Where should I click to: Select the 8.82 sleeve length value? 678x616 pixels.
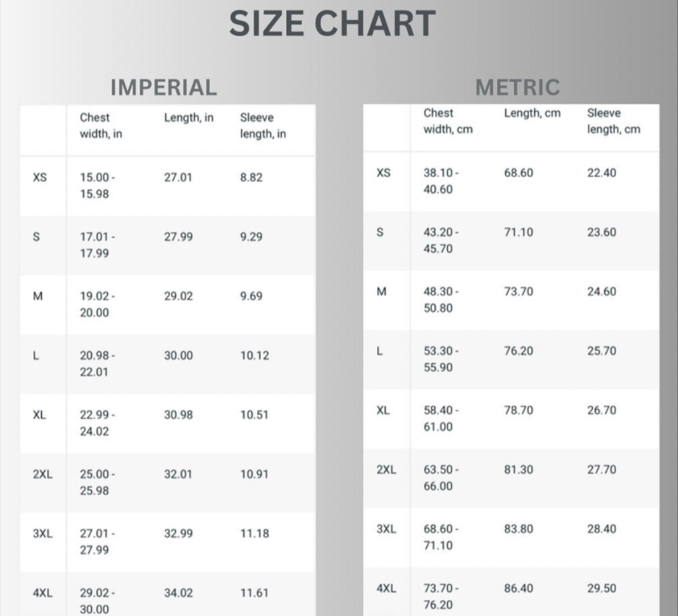(251, 178)
